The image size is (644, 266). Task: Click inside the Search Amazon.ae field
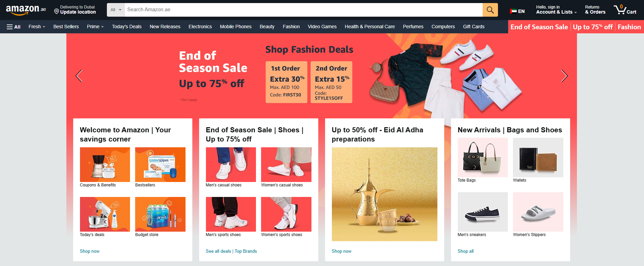(x=303, y=10)
